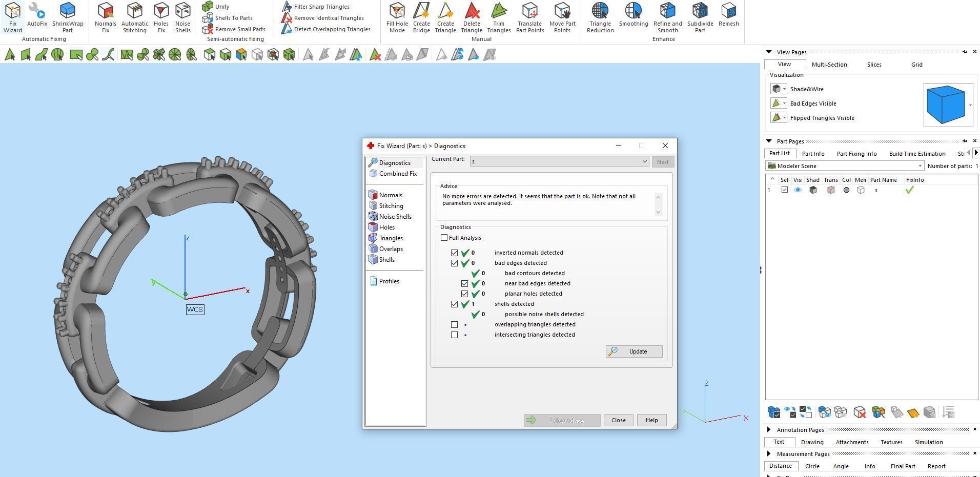Enable the Full Analysis checkbox

tap(444, 238)
